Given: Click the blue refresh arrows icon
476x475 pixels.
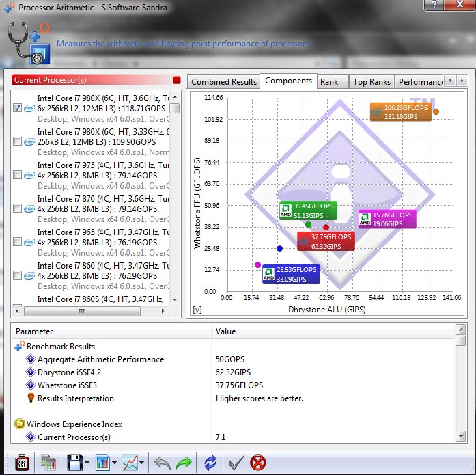Looking at the screenshot, I should click(x=210, y=463).
